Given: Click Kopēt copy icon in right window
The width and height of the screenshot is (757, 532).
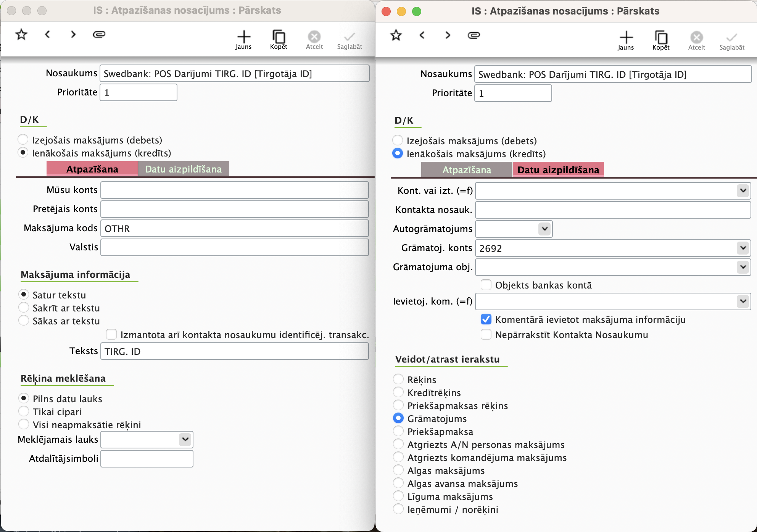Looking at the screenshot, I should [661, 38].
